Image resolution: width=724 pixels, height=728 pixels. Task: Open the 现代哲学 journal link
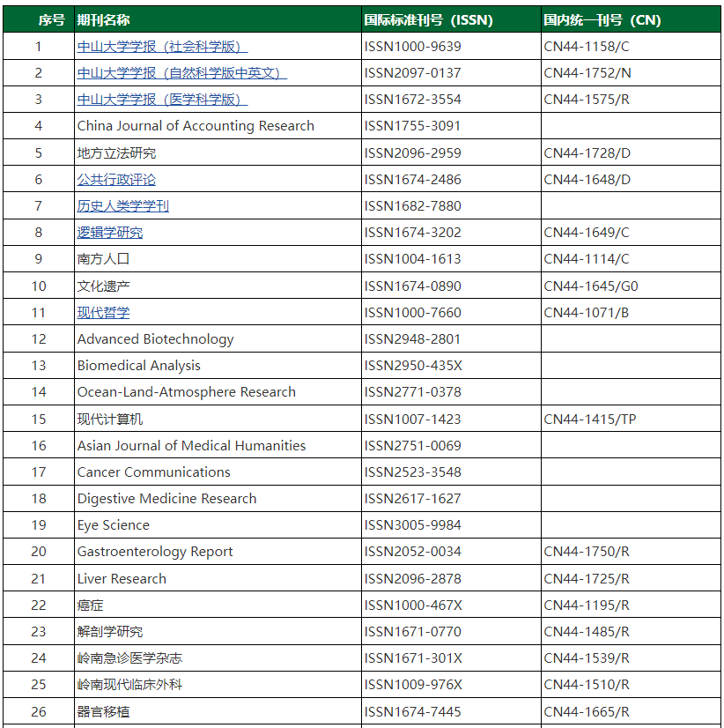point(104,313)
